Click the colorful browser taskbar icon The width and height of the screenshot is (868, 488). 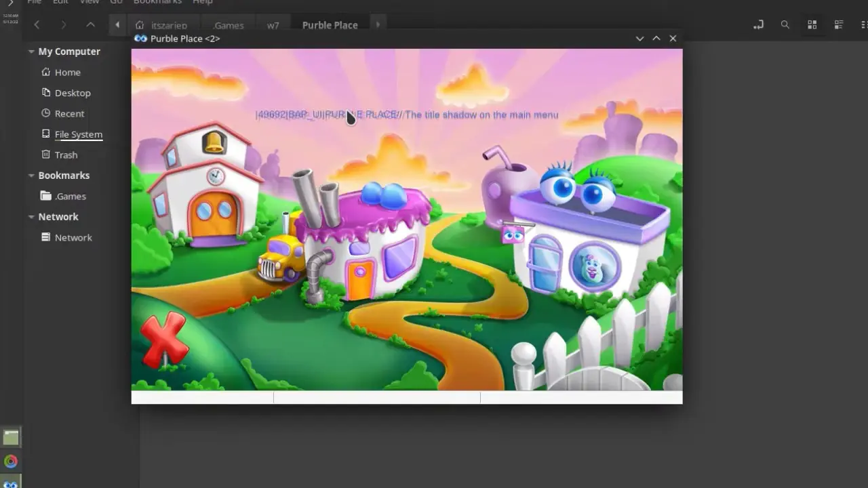pyautogui.click(x=11, y=462)
